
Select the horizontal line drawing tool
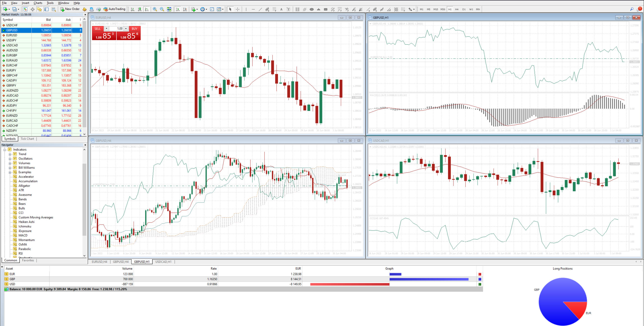click(253, 9)
